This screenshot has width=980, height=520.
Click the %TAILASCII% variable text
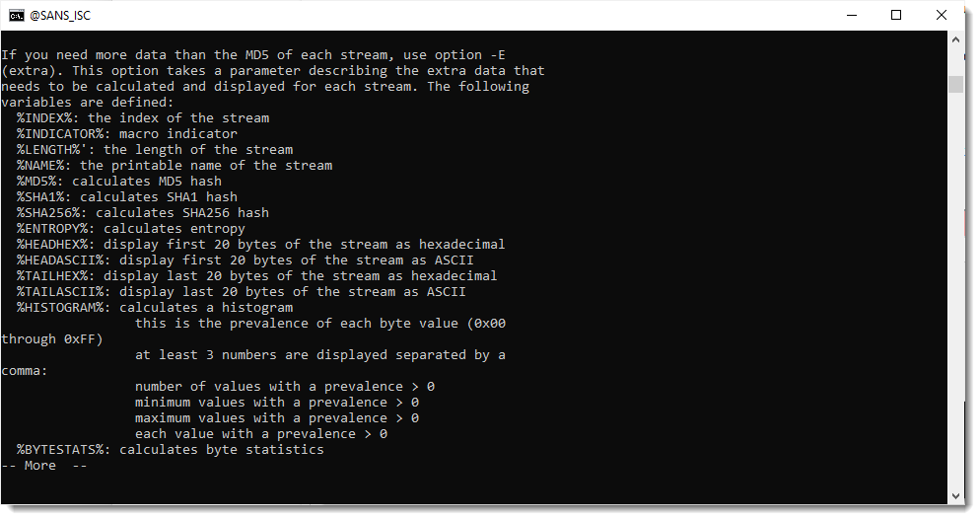pos(63,292)
